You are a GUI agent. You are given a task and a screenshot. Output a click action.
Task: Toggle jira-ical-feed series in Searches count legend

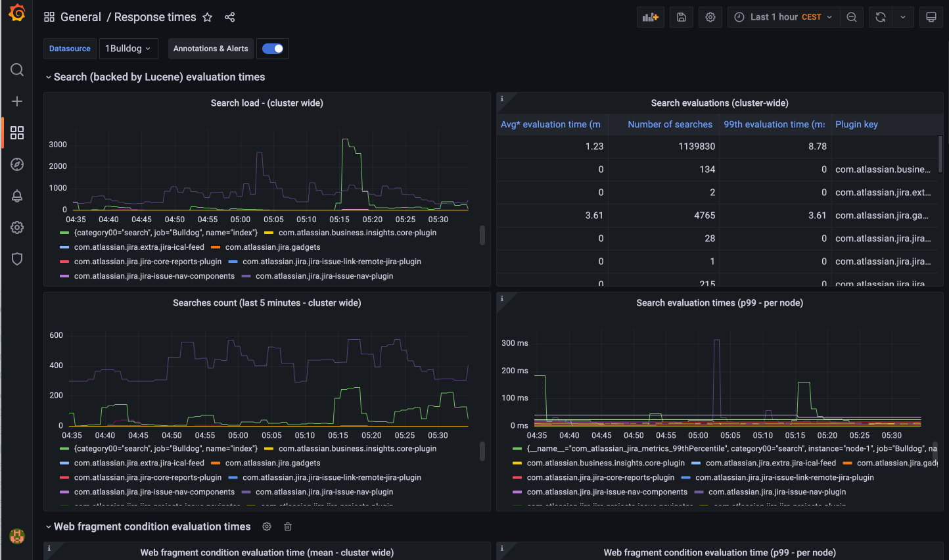click(x=139, y=463)
